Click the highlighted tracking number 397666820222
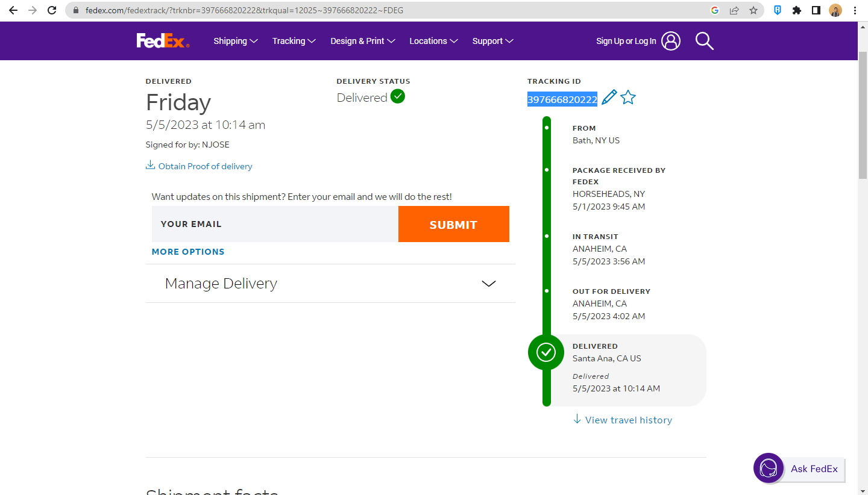Viewport: 868px width, 495px height. click(562, 99)
